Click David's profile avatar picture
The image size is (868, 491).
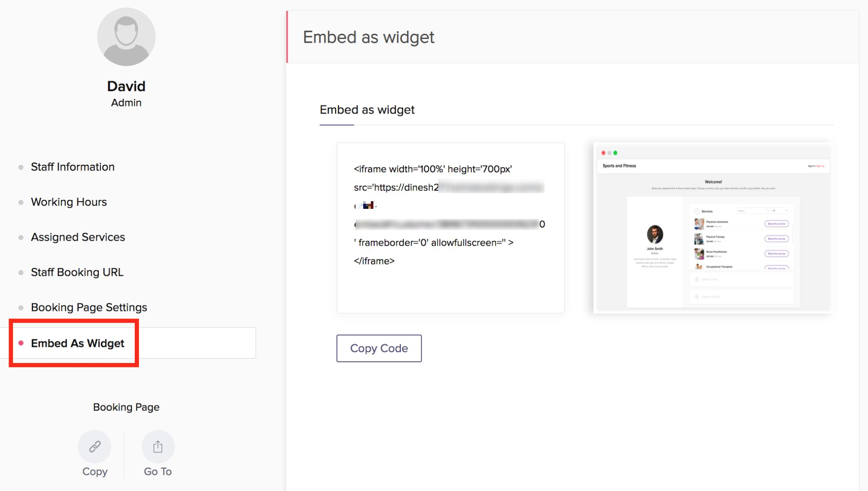[x=126, y=37]
